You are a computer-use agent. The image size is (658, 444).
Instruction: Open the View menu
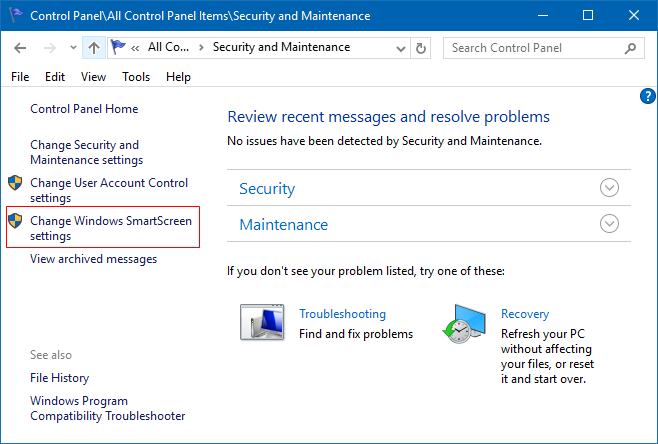click(93, 77)
